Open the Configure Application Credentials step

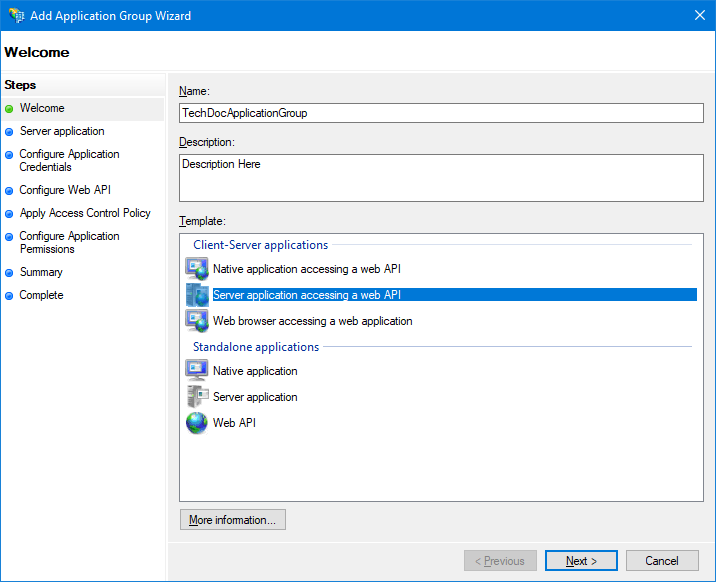(69, 160)
